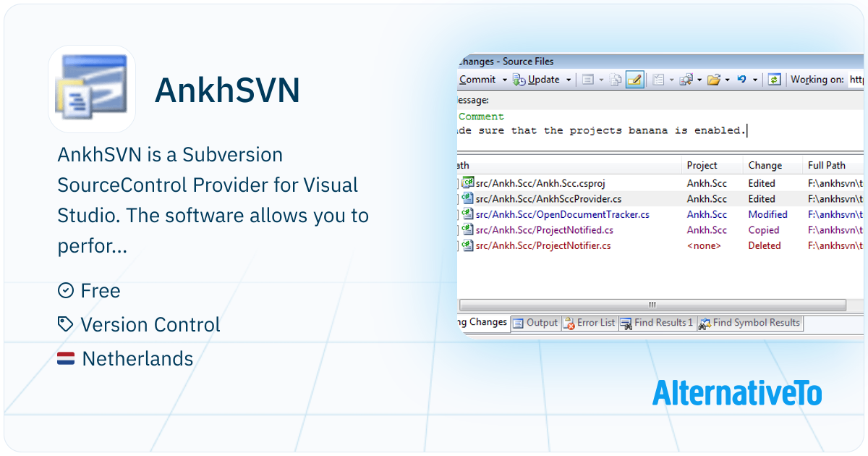The image size is (868, 456).
Task: Click the ProjectNotified.cs file icon
Action: [468, 230]
